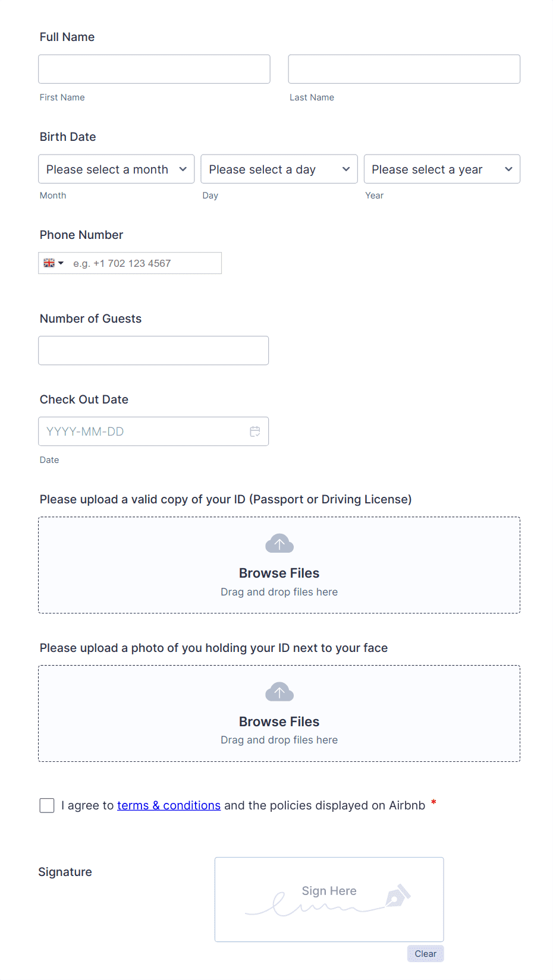The image size is (553, 980).
Task: Click Browse Files for the photo with ID
Action: (279, 721)
